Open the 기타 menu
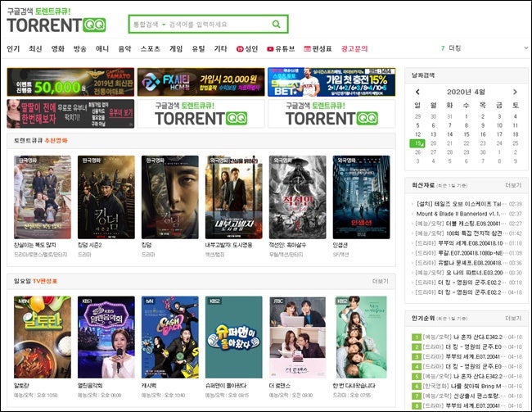Viewport: 532px width, 412px height. pos(220,48)
